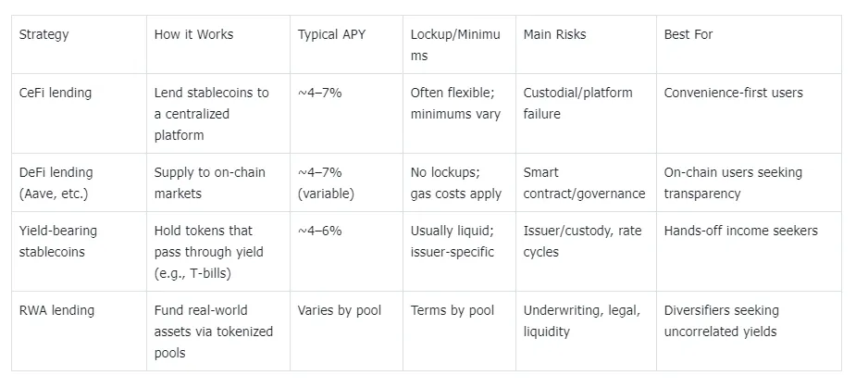Click "Lend stablecoins to a centralized platform" text
The image size is (868, 388).
tap(211, 114)
